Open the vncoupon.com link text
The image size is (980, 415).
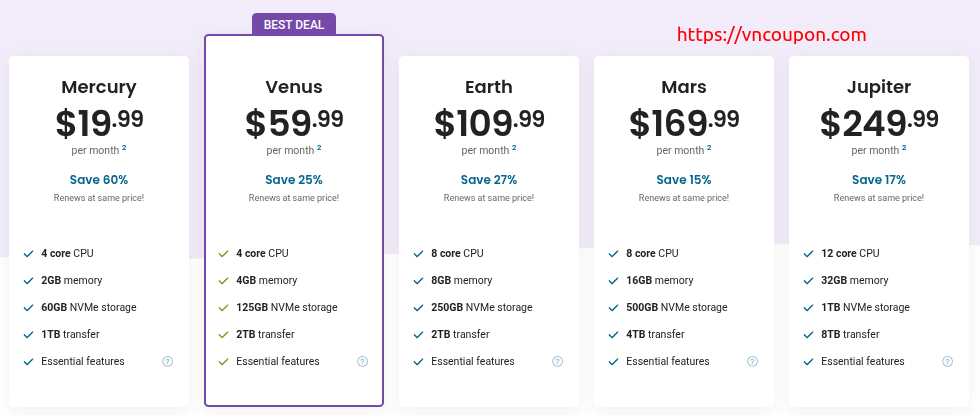click(772, 35)
